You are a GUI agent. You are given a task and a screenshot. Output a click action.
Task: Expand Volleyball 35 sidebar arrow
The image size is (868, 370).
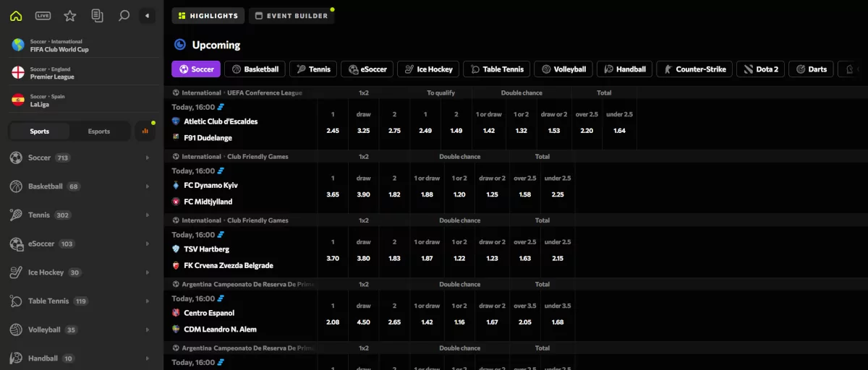pyautogui.click(x=148, y=330)
